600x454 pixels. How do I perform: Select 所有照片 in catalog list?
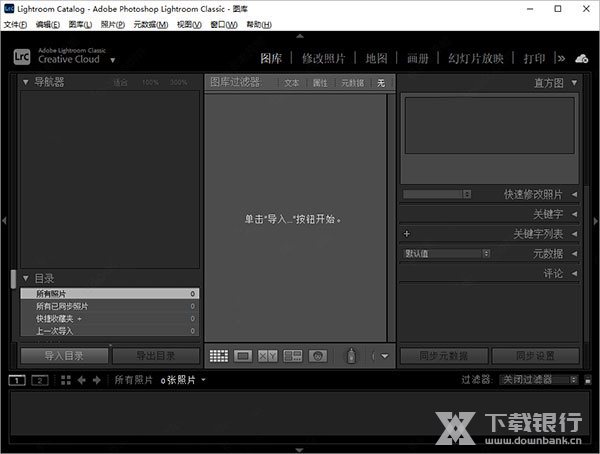pos(110,294)
